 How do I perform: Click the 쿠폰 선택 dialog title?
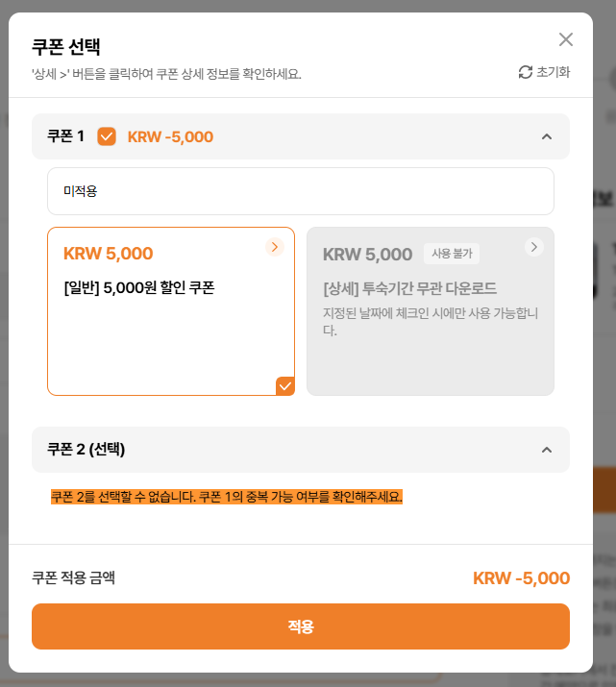pos(66,46)
